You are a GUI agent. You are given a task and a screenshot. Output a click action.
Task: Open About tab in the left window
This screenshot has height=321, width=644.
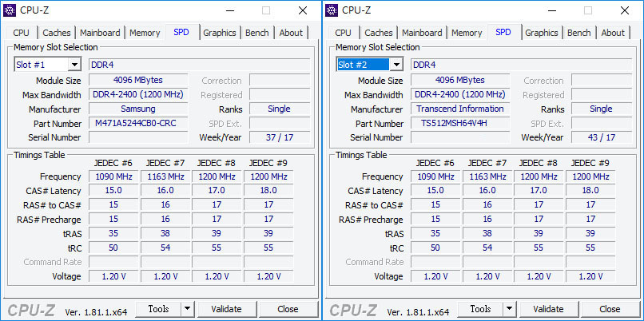pos(291,33)
